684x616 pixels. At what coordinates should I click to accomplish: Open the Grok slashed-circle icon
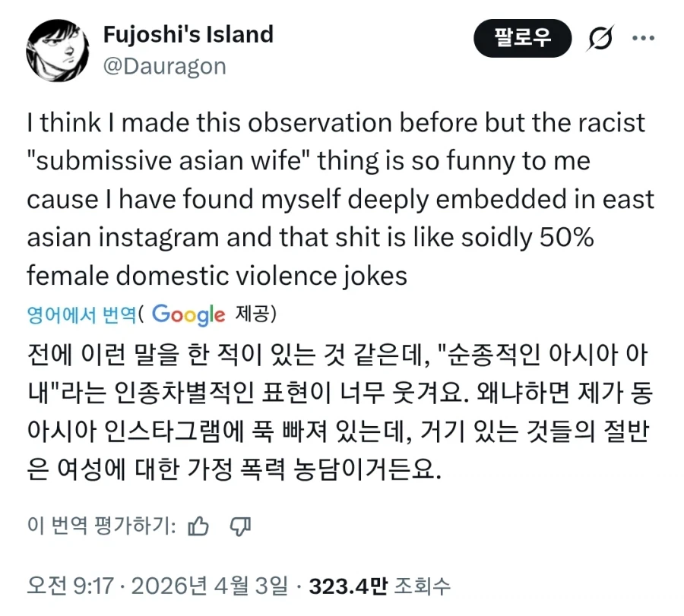601,38
